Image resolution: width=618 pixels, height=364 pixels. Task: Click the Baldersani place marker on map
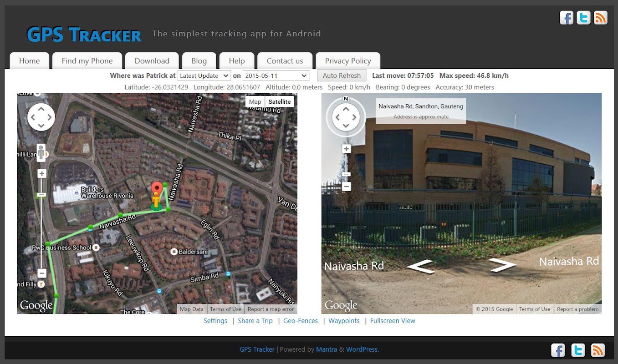[174, 251]
